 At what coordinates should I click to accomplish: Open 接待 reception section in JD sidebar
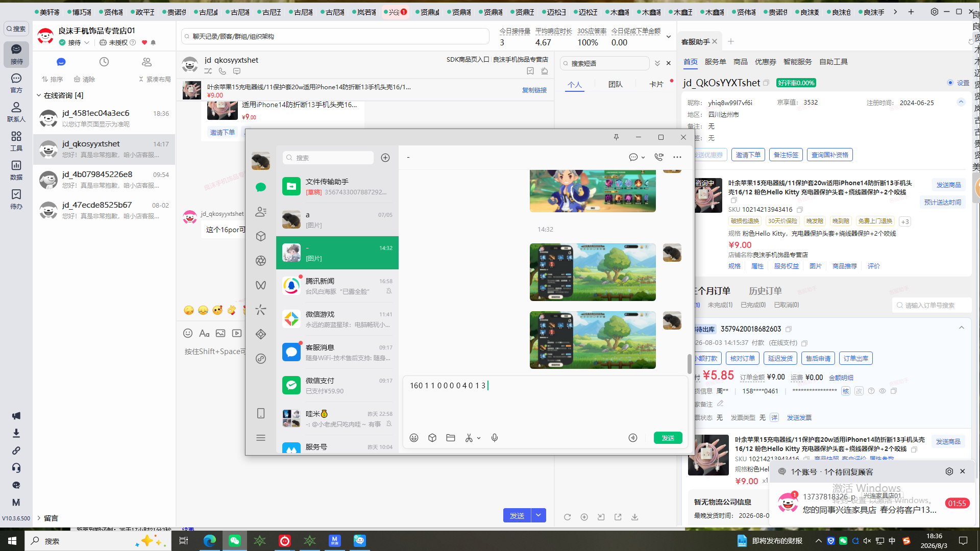coord(16,54)
